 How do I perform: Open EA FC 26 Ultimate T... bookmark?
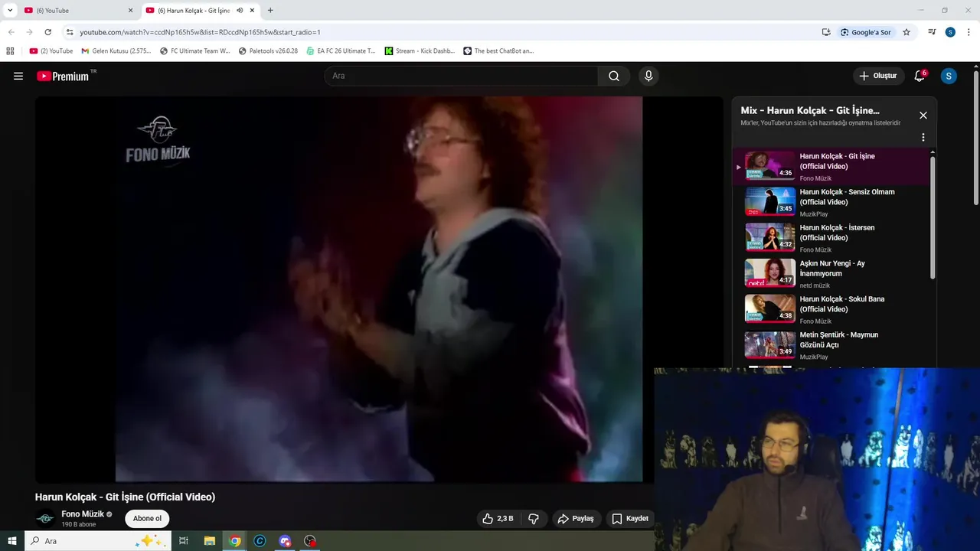(341, 51)
